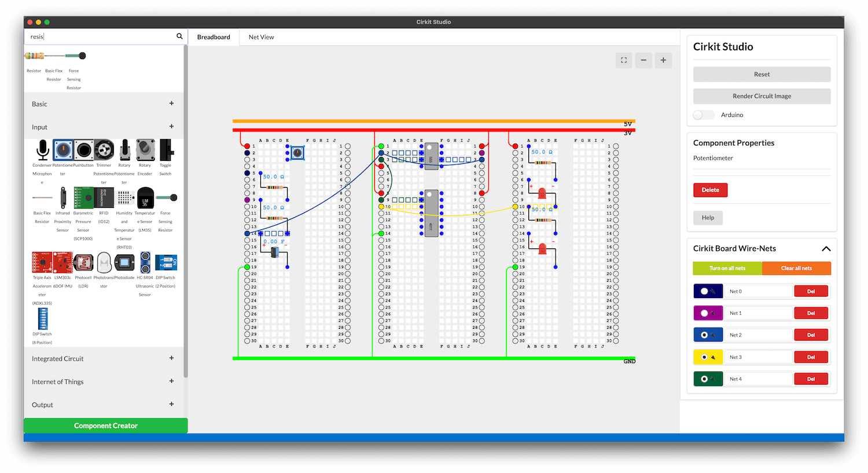The image size is (868, 473).
Task: Choose the Triple Axis Accelerometer (ADXL335)
Action: pyautogui.click(x=42, y=262)
